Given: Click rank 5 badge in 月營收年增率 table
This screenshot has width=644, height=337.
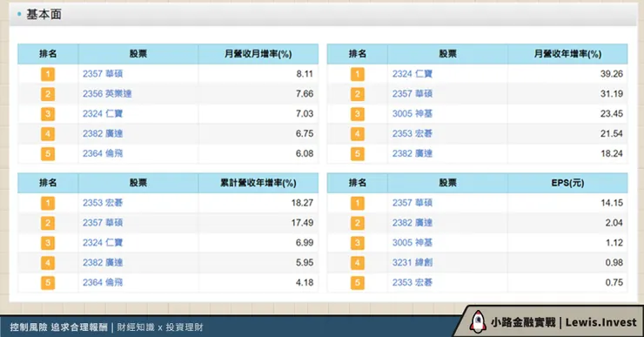Looking at the screenshot, I should [x=358, y=154].
